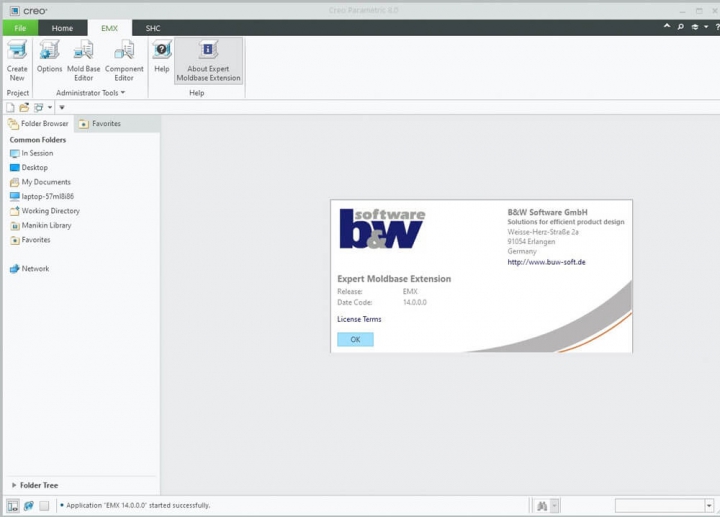720x517 pixels.
Task: Click the Create New project icon
Action: coord(17,61)
